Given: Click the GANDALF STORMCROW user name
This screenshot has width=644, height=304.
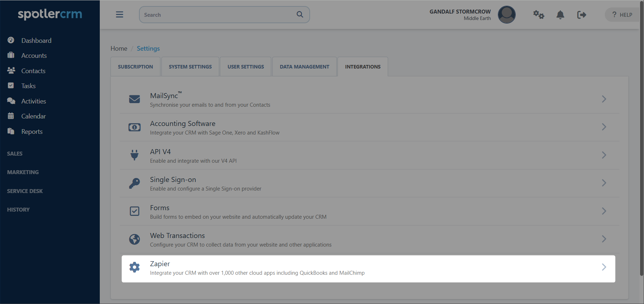Looking at the screenshot, I should point(460,11).
